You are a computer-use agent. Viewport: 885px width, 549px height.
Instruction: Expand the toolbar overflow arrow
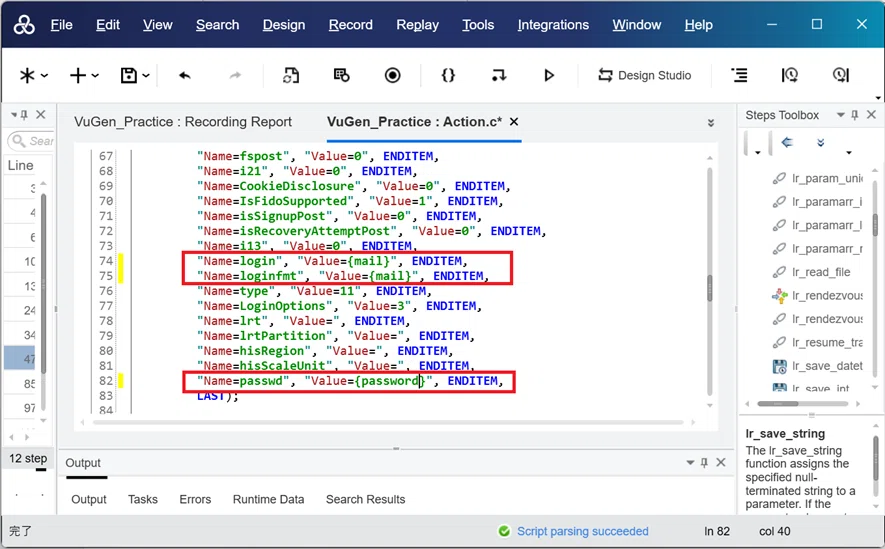(x=878, y=97)
